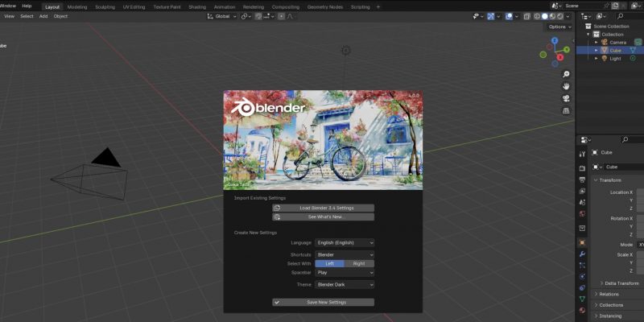This screenshot has height=322, width=644.
Task: Expand the Camera row in outliner
Action: pos(597,43)
